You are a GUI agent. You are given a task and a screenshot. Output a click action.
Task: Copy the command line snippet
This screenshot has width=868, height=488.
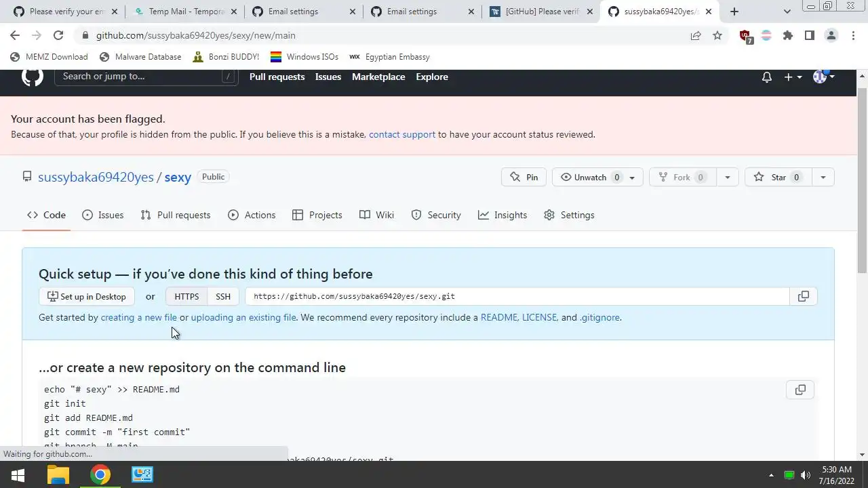coord(800,390)
